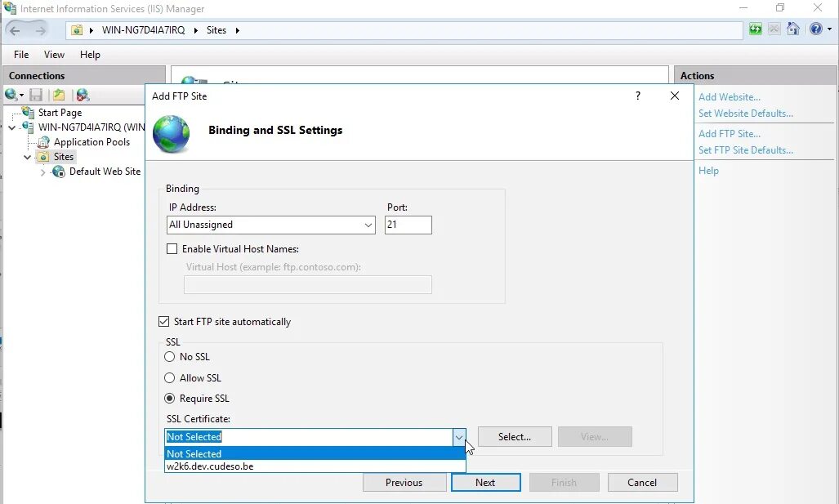Expand the Default Web Site node
Viewport: 839px width, 504px height.
(x=42, y=172)
